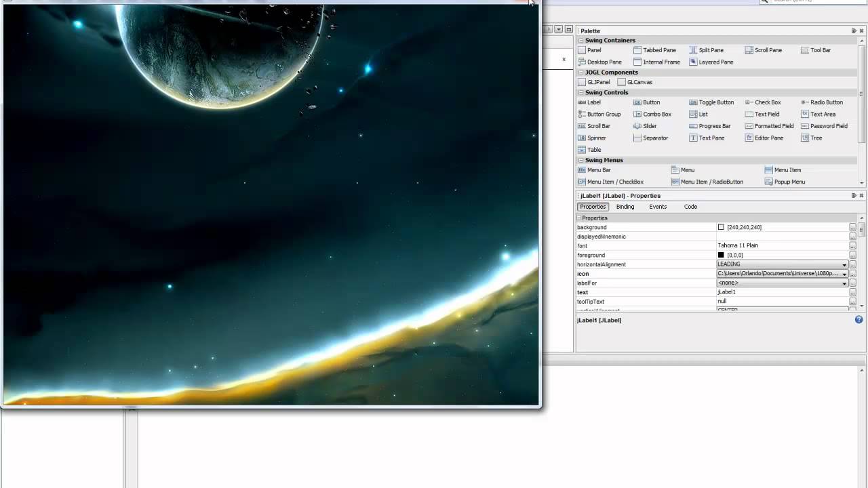Collapse the Properties section header
The image size is (868, 488).
[580, 218]
